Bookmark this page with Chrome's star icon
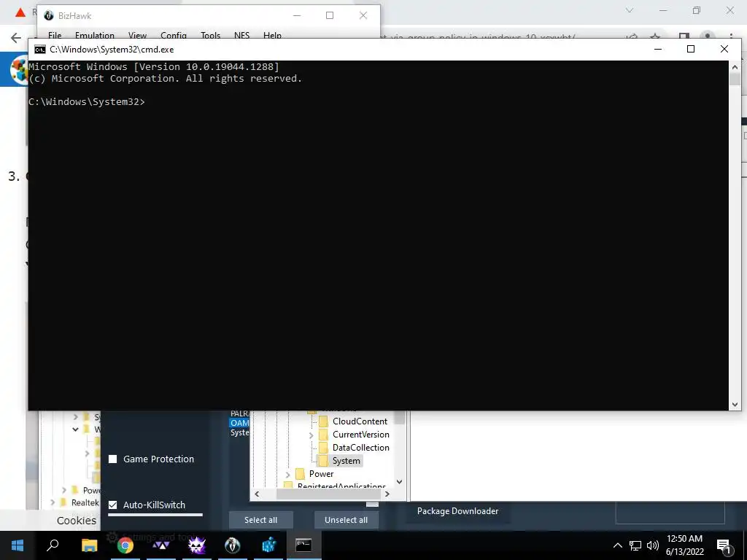Viewport: 747px width, 560px height. 655,38
